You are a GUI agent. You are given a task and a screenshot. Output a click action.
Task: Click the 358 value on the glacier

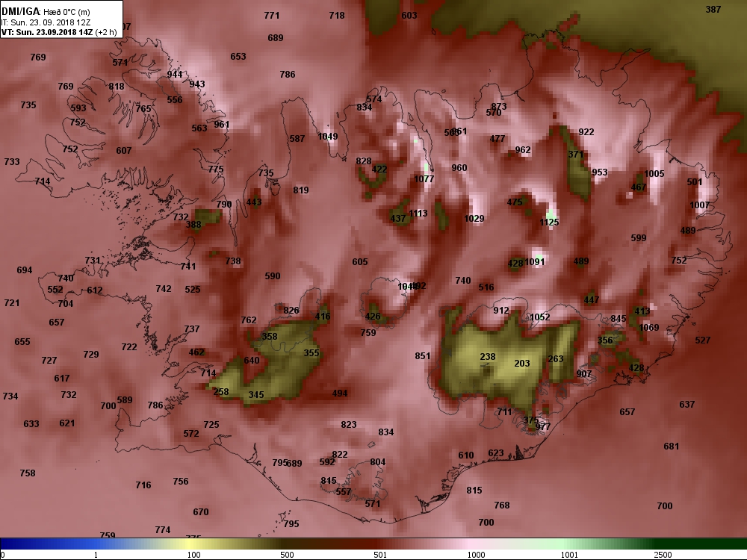click(x=270, y=336)
